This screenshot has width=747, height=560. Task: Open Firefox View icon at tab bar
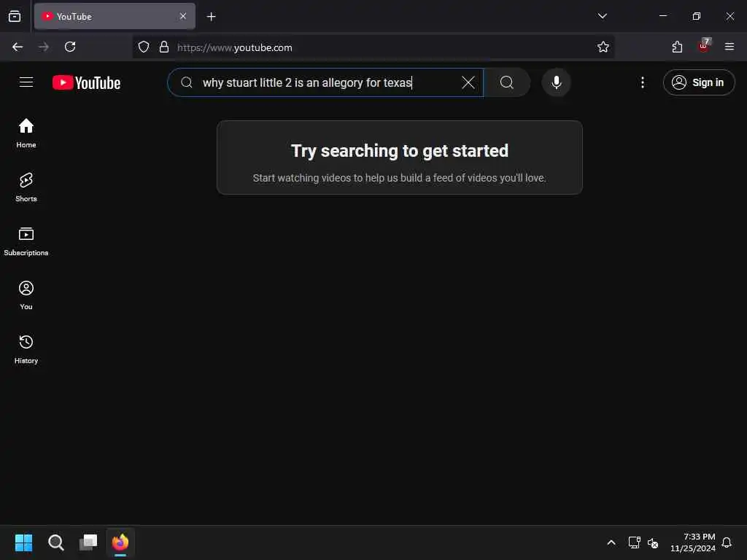15,16
